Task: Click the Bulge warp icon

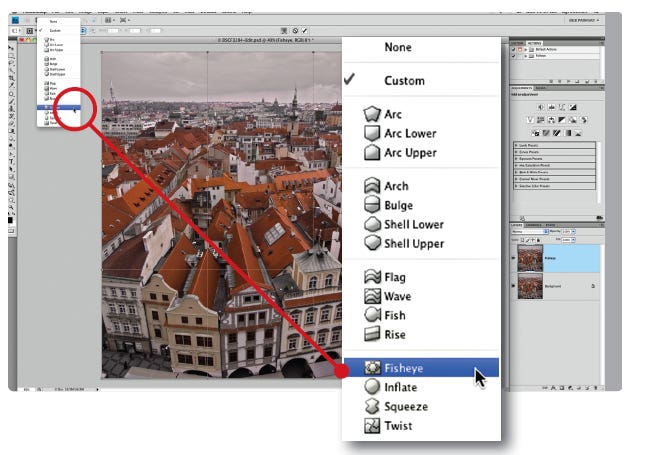Action: 371,205
